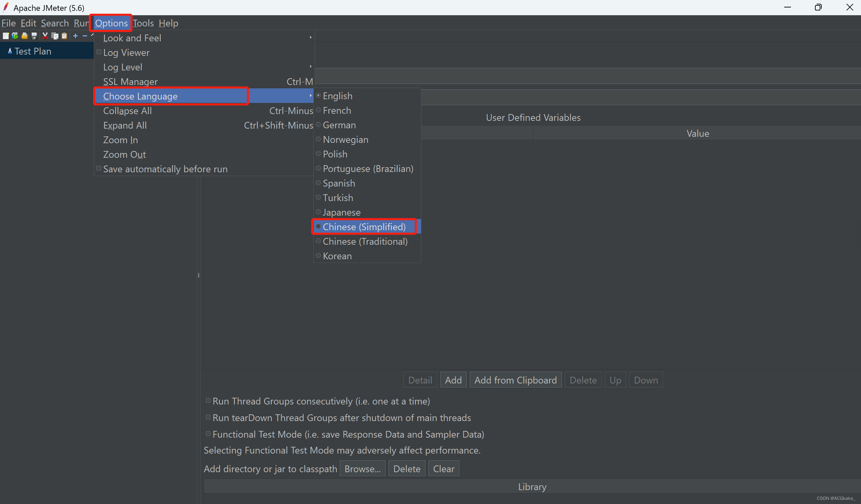Screen dimensions: 861x504
Task: Click the Copy toolbar icon
Action: (55, 36)
